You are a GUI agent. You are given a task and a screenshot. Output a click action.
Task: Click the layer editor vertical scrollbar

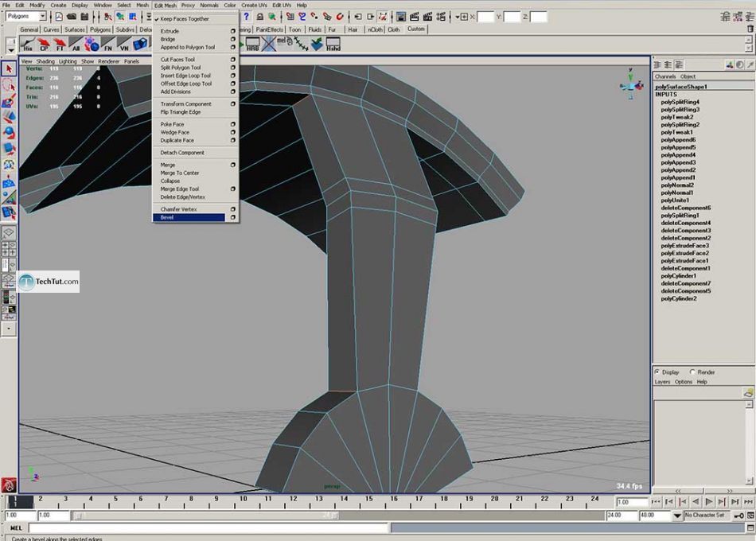pos(749,442)
